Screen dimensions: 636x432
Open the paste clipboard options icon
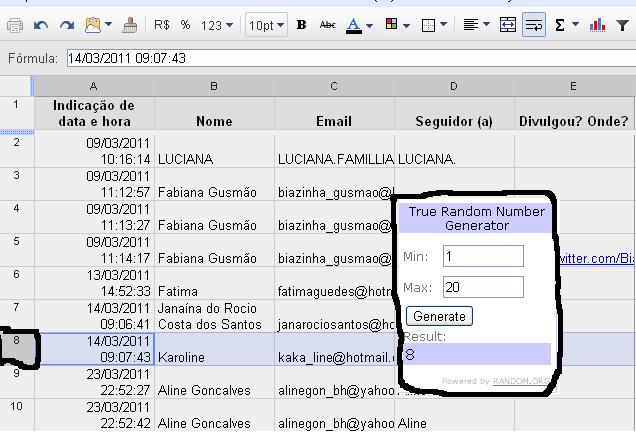(92, 26)
